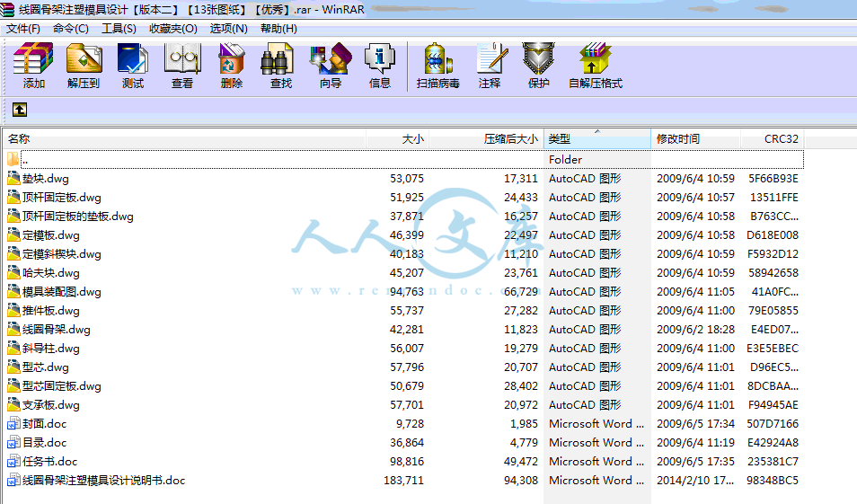Image resolution: width=857 pixels, height=504 pixels.
Task: Click the dwg icon of 模具装配图.dwg
Action: tap(13, 291)
